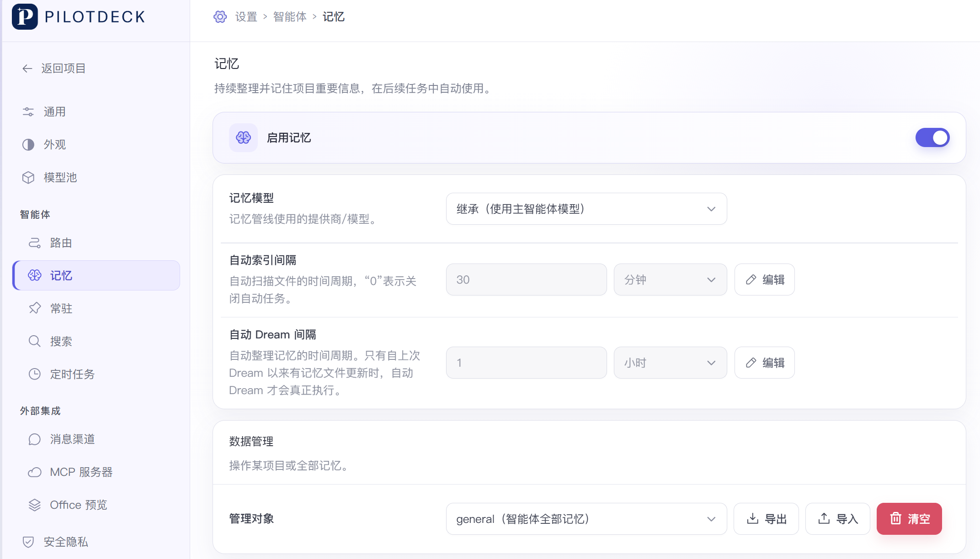Image resolution: width=980 pixels, height=559 pixels.
Task: Click 编辑 for 自动索引间隔
Action: point(764,279)
